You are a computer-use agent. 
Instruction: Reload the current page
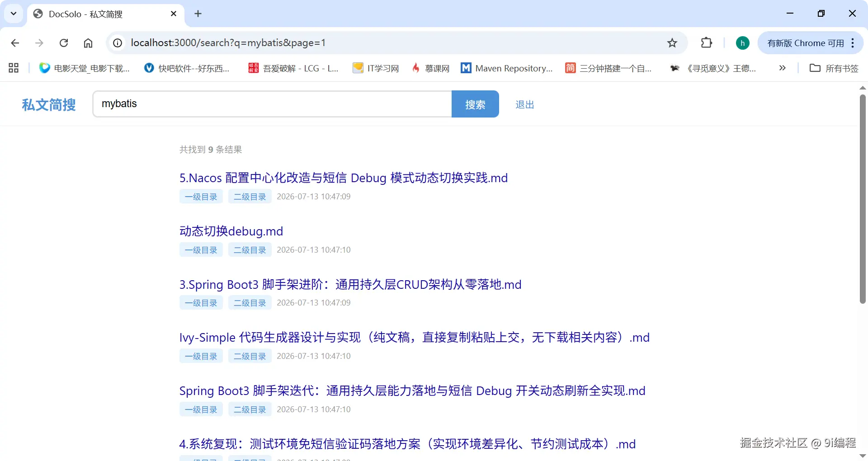[64, 43]
